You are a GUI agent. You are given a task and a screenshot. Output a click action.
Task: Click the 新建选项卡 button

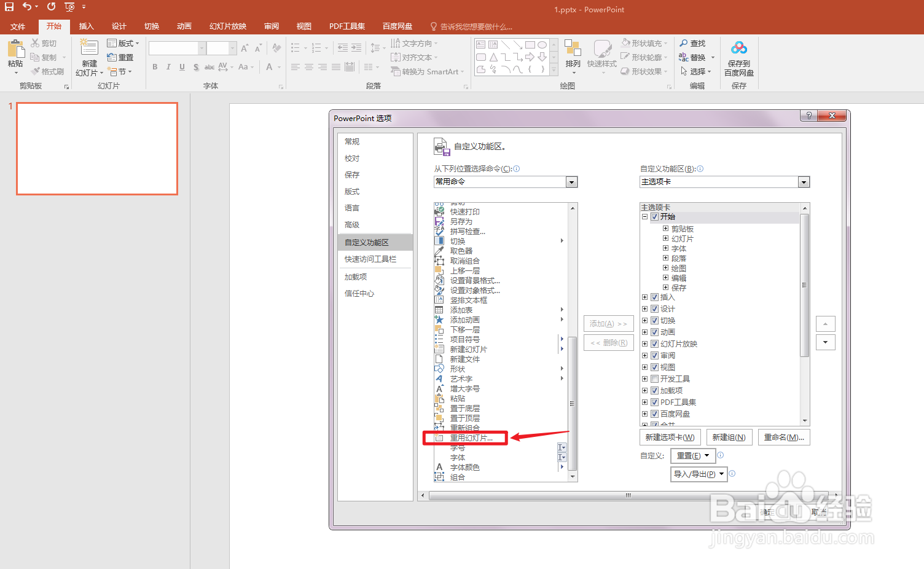(x=670, y=437)
